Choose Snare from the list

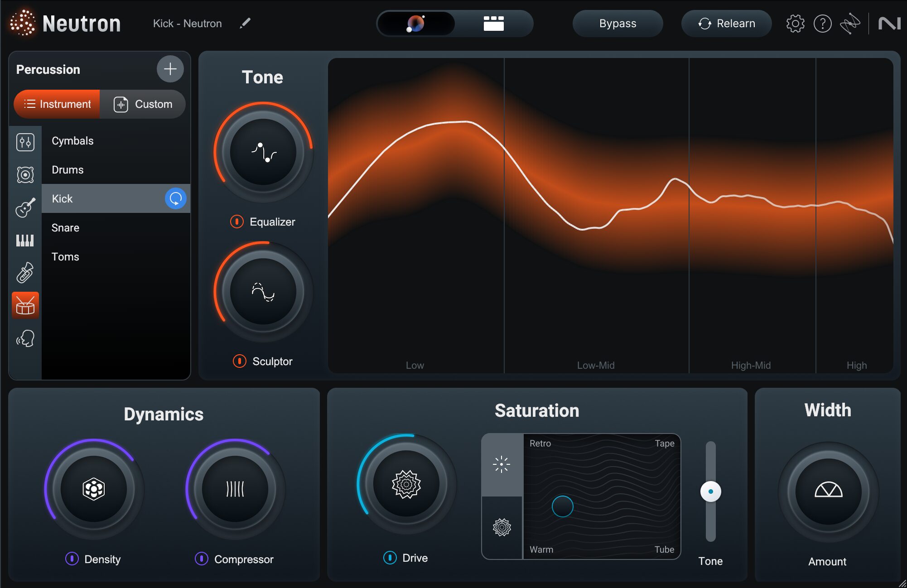[x=116, y=227]
